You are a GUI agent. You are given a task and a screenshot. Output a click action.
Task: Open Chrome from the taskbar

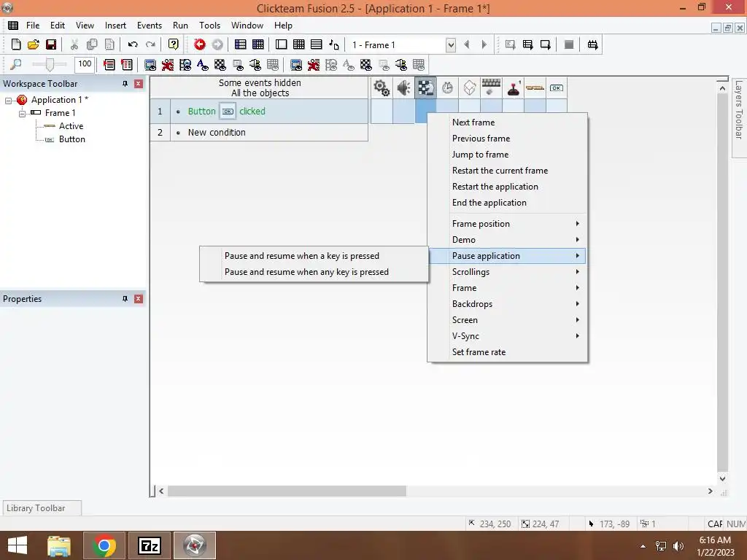(104, 545)
